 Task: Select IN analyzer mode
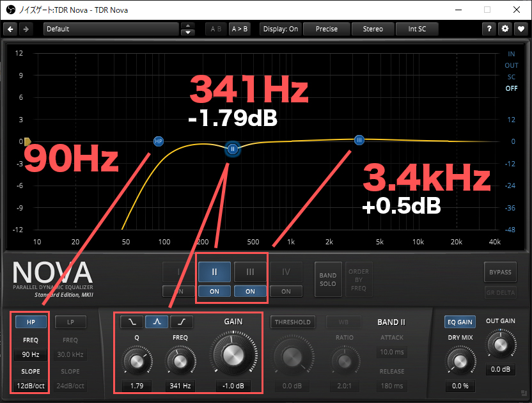pos(512,54)
